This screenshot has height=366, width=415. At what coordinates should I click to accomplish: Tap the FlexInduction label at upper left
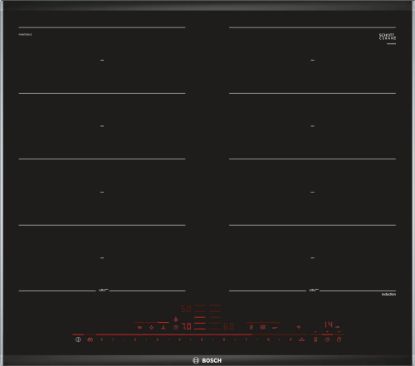(25, 34)
